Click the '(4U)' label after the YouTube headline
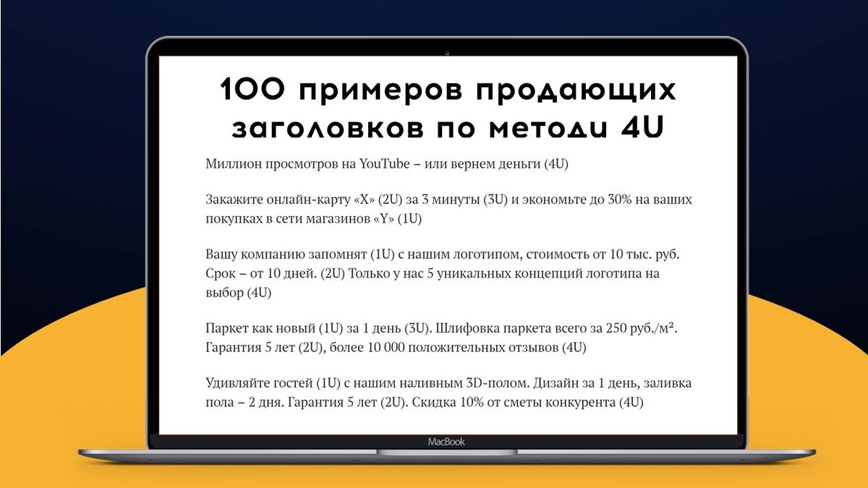868x488 pixels. pos(557,165)
